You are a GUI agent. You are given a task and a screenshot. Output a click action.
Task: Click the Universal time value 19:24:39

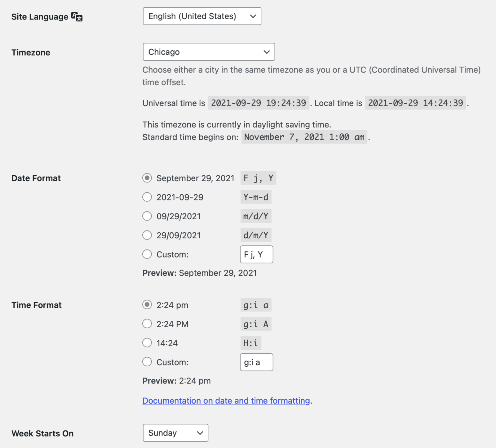pos(258,103)
